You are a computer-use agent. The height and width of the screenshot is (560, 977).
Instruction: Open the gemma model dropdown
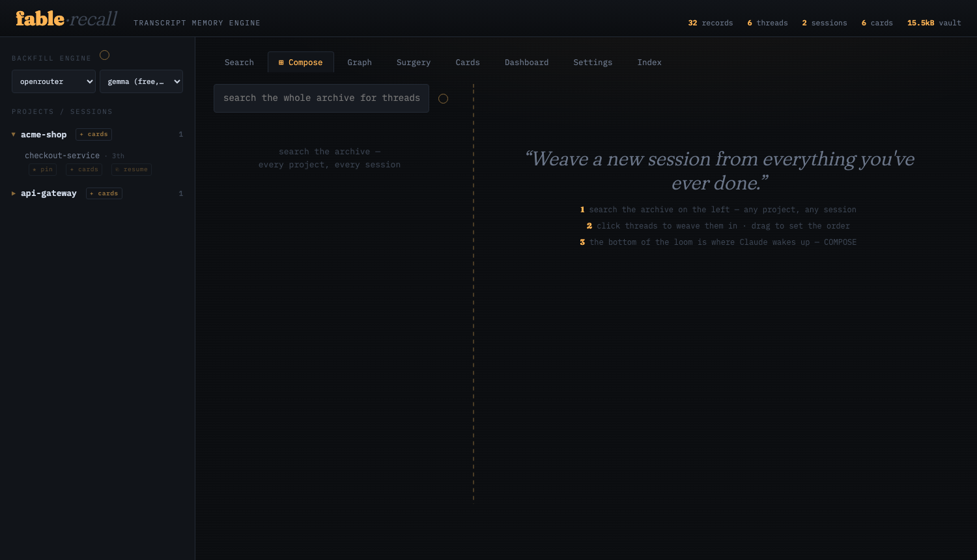141,81
